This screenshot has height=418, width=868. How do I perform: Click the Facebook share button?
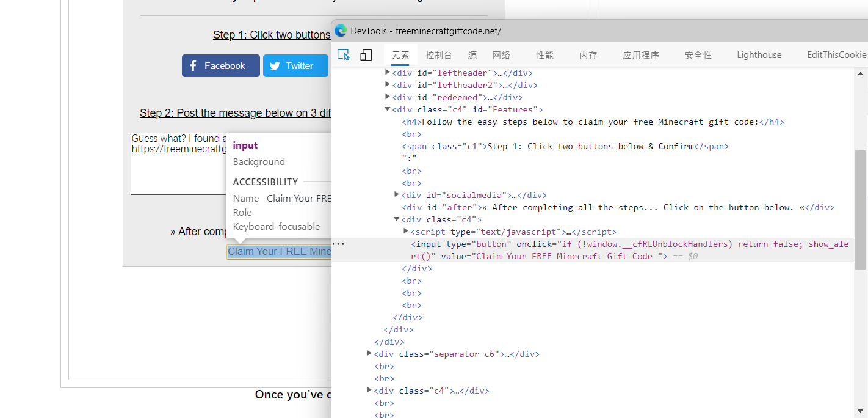tap(221, 66)
